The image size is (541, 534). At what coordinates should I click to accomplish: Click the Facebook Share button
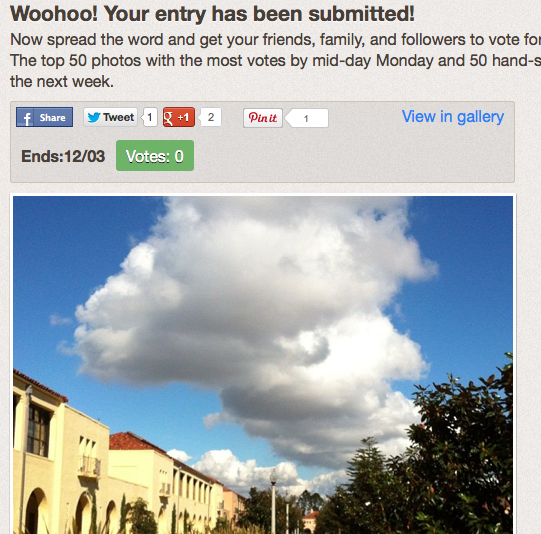coord(45,117)
